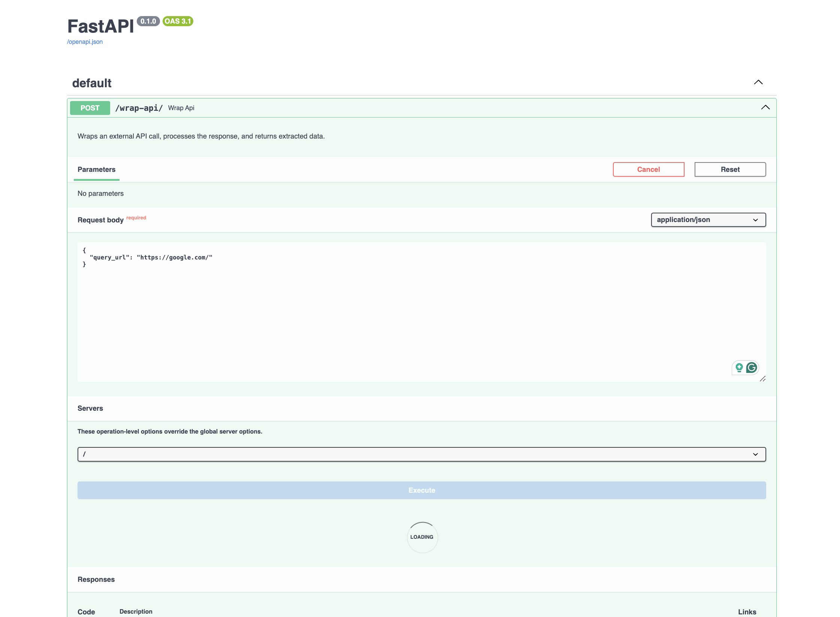This screenshot has width=840, height=617.
Task: Click the textarea resize handle corner
Action: [762, 379]
